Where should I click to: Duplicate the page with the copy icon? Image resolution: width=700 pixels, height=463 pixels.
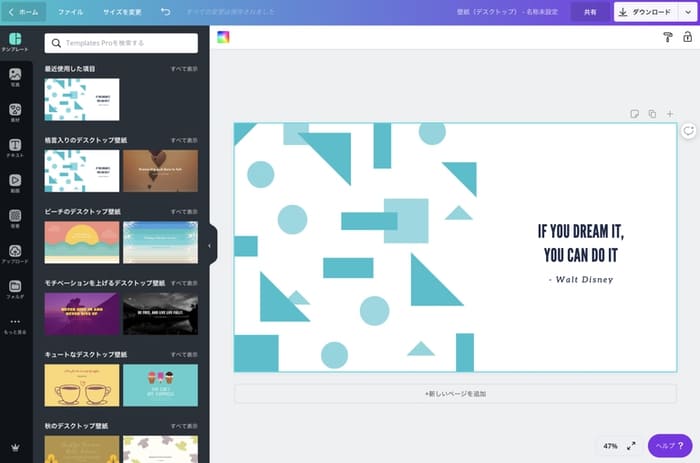pyautogui.click(x=652, y=114)
